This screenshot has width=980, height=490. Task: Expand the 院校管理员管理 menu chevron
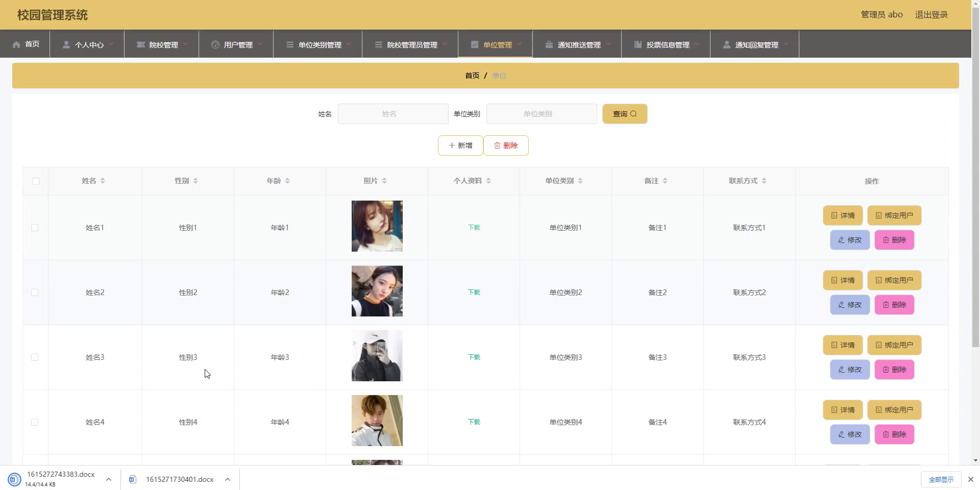click(445, 44)
